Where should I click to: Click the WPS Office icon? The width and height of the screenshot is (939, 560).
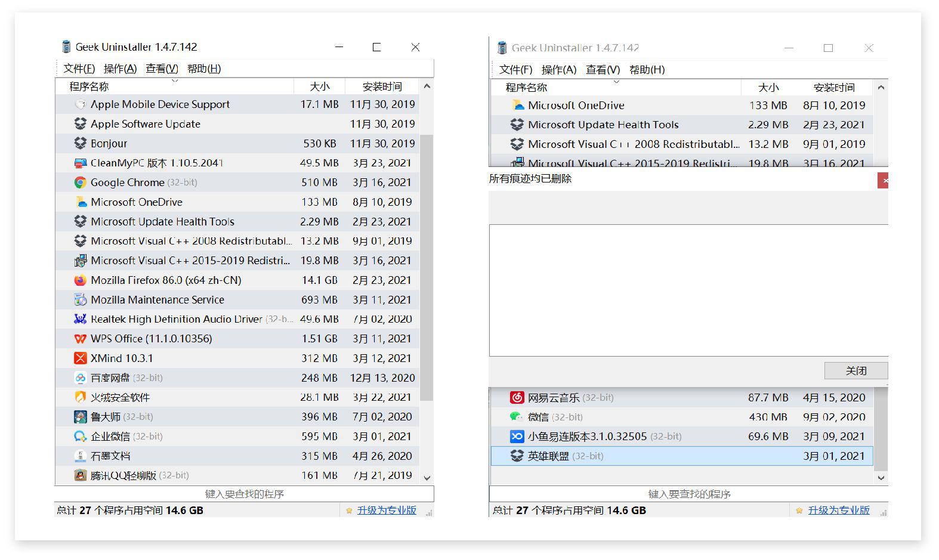[x=80, y=339]
